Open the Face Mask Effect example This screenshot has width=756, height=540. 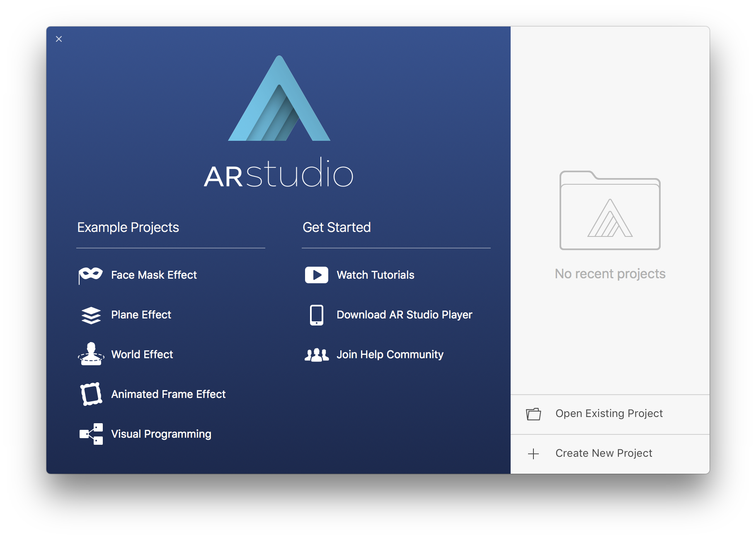pyautogui.click(x=154, y=275)
